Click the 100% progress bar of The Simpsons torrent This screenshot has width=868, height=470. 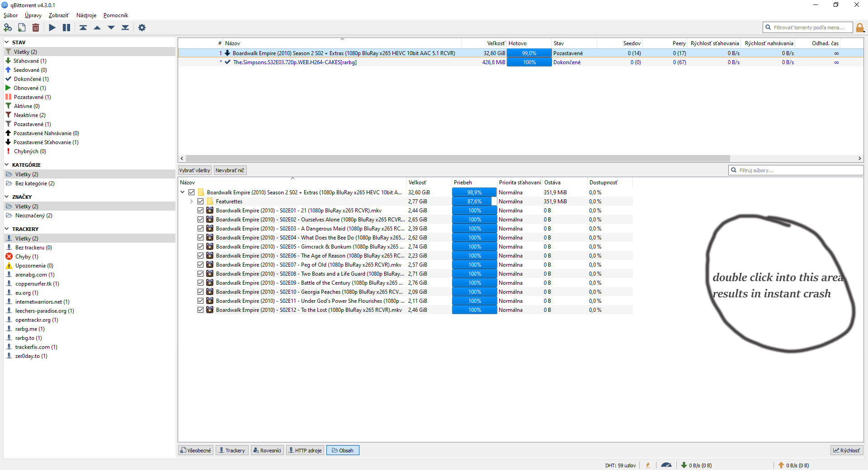pos(529,62)
